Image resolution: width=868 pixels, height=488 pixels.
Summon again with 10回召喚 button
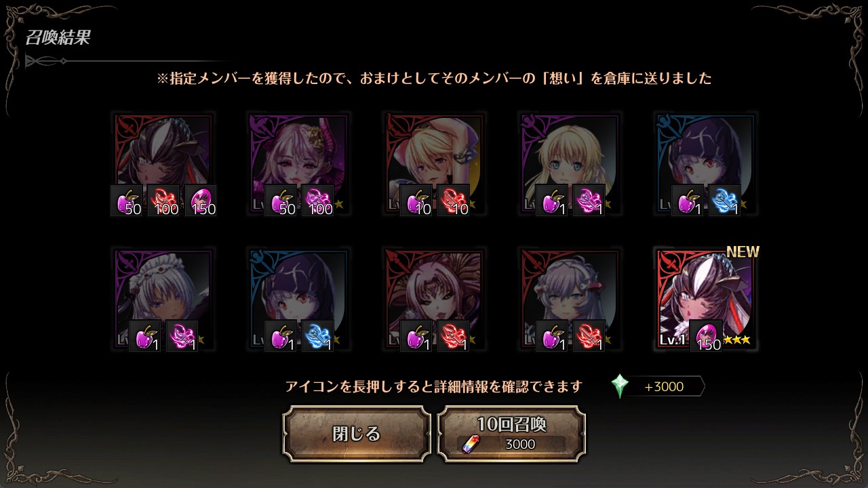tap(511, 434)
